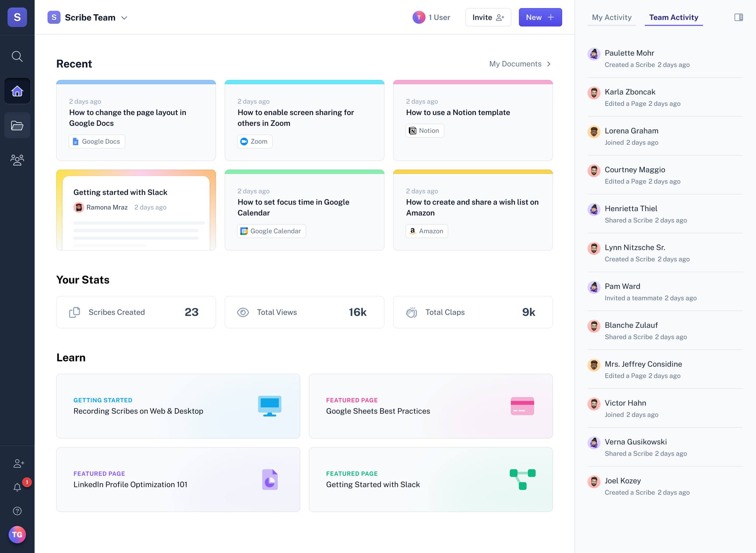
Task: Select the Team Activity tab
Action: click(674, 17)
